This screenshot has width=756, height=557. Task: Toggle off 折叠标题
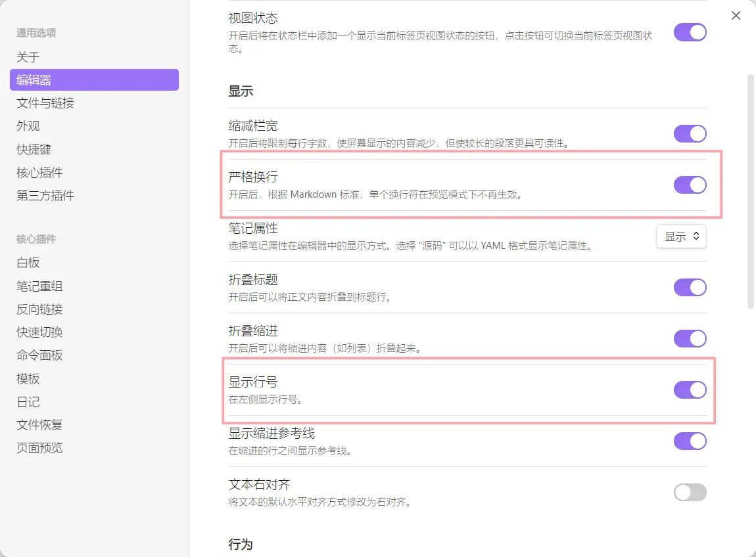[x=690, y=287]
